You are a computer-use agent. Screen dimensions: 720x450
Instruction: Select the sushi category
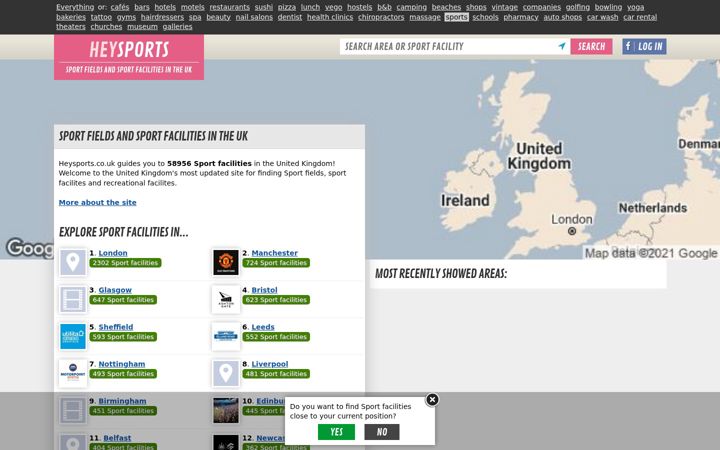pos(264,7)
